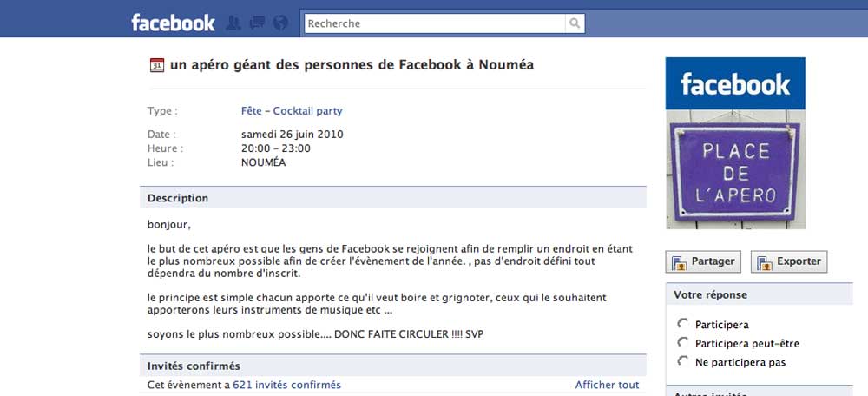Click the event title heading
Viewport: 868px width, 396px height.
click(x=352, y=65)
